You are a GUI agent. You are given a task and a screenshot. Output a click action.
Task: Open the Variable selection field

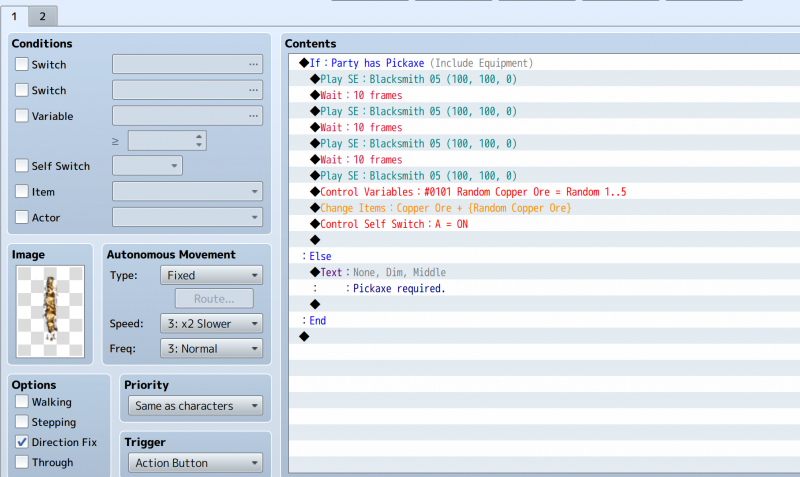click(187, 116)
